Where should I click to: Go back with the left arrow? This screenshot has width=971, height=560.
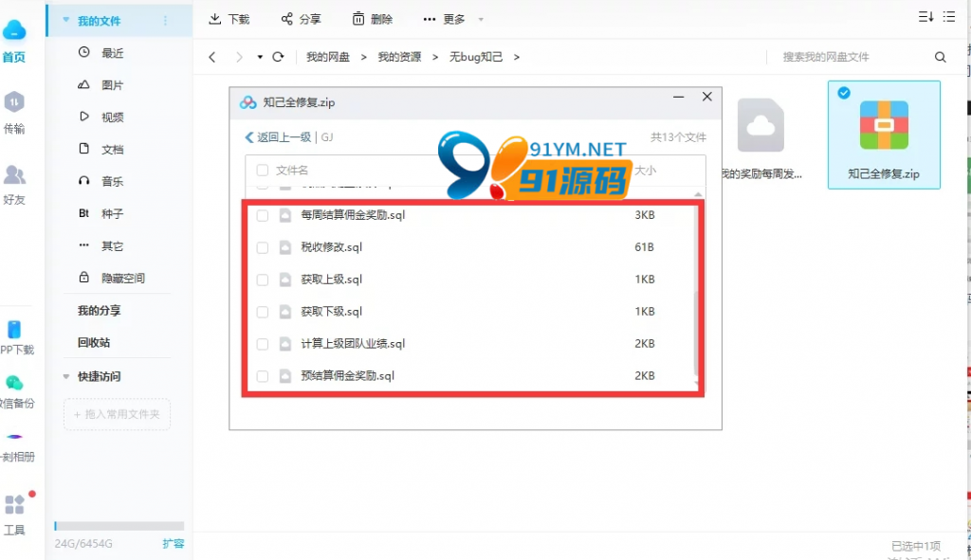coord(212,57)
